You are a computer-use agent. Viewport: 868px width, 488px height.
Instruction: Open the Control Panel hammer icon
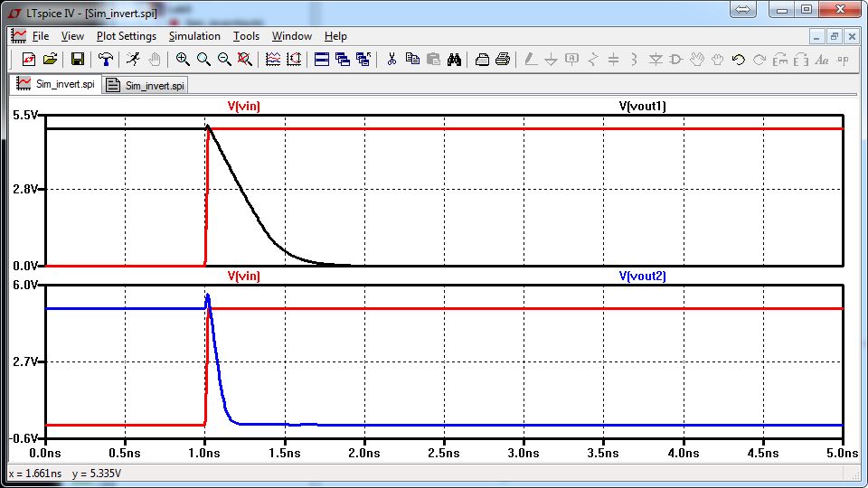107,60
